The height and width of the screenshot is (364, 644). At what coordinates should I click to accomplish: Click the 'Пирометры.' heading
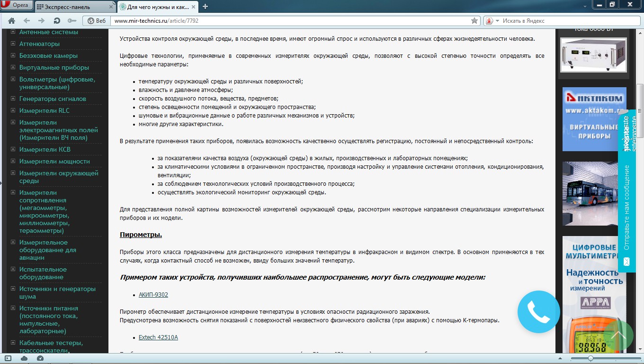click(x=141, y=235)
